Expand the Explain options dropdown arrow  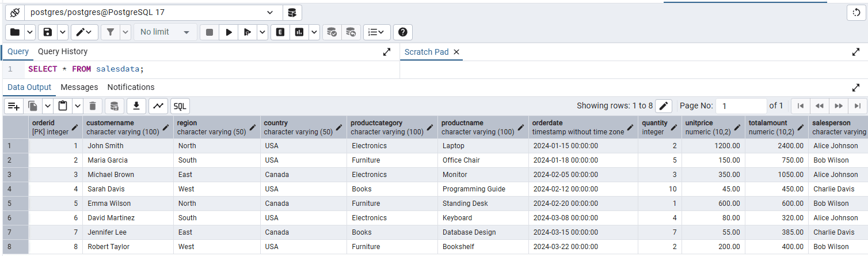click(x=314, y=32)
